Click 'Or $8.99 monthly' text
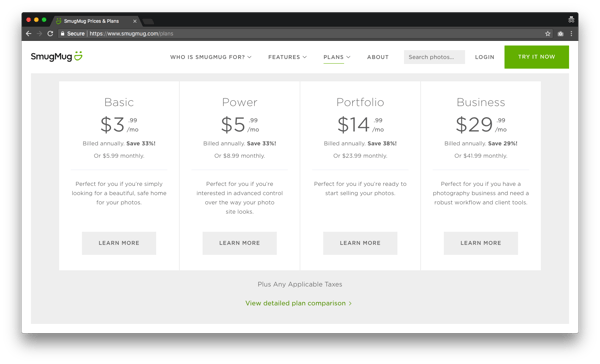 click(x=240, y=156)
